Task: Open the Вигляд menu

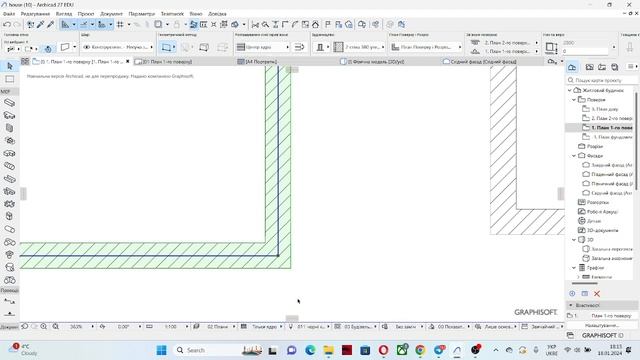Action: point(64,13)
